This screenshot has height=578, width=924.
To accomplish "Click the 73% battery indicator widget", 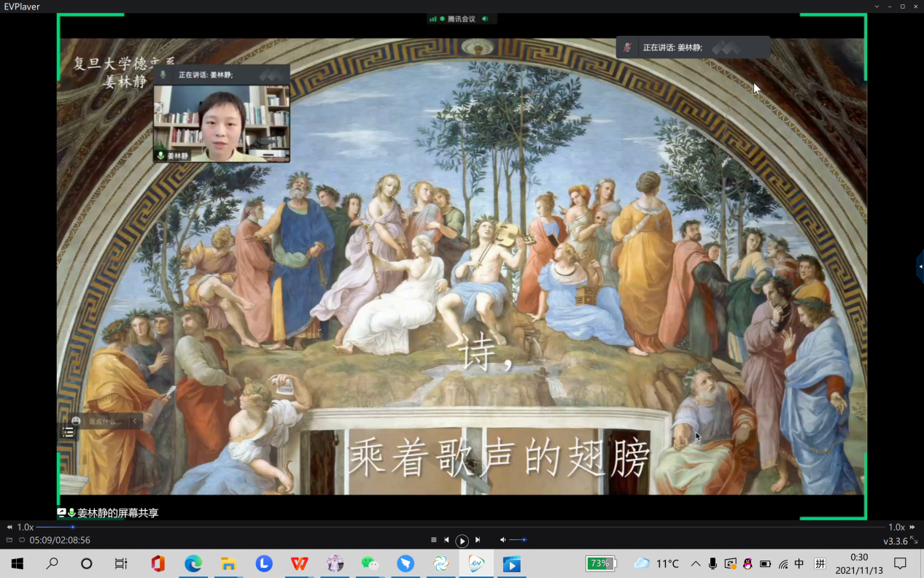I will click(601, 563).
